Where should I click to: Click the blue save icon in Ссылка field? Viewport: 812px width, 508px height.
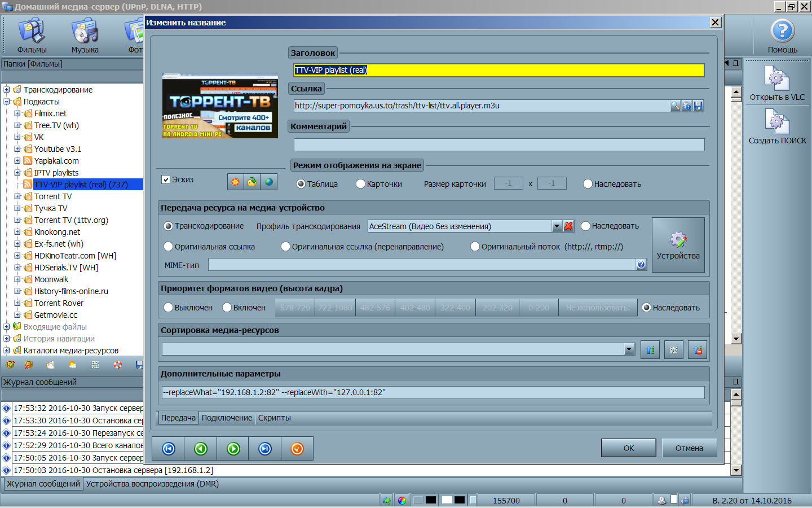tap(698, 106)
